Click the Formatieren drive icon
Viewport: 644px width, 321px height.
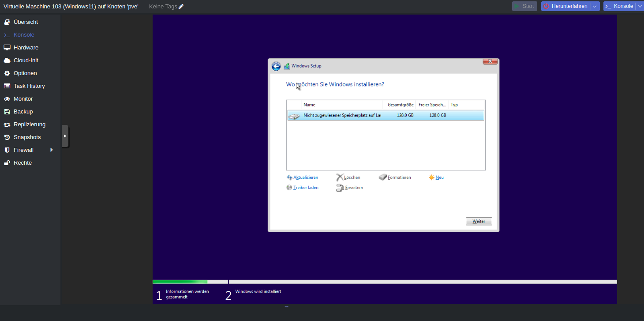[x=383, y=177]
